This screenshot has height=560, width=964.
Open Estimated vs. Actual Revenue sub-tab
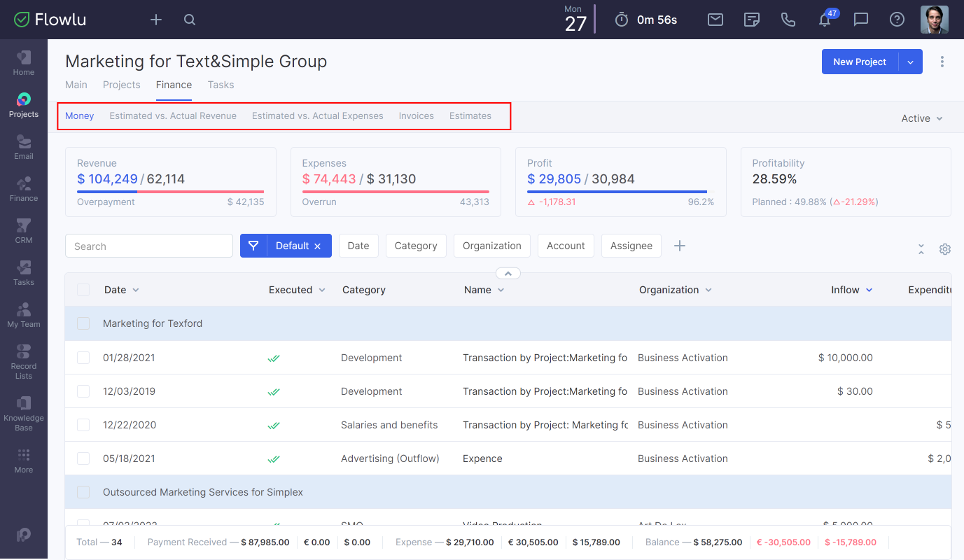(x=173, y=115)
